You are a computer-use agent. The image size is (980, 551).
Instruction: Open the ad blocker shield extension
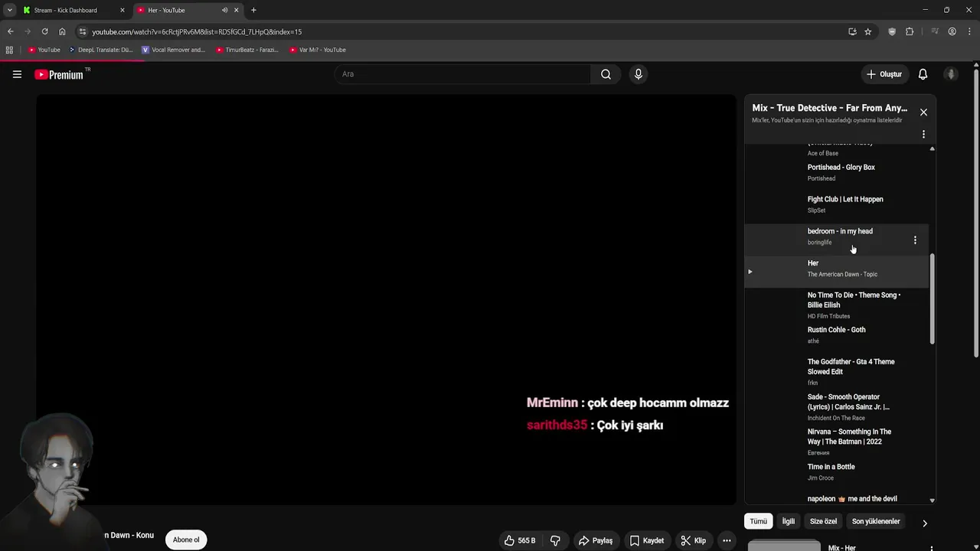point(892,31)
